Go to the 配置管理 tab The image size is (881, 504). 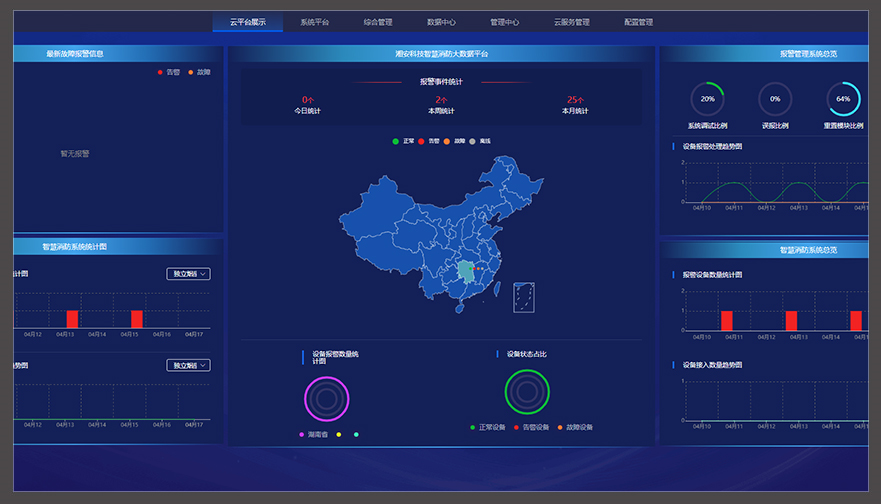[x=638, y=22]
